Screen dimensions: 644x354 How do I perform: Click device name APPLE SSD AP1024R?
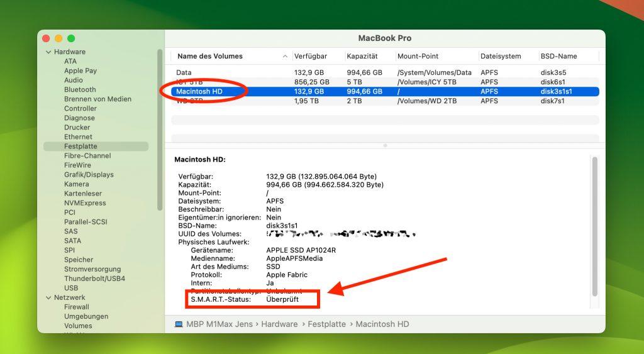[x=301, y=250]
